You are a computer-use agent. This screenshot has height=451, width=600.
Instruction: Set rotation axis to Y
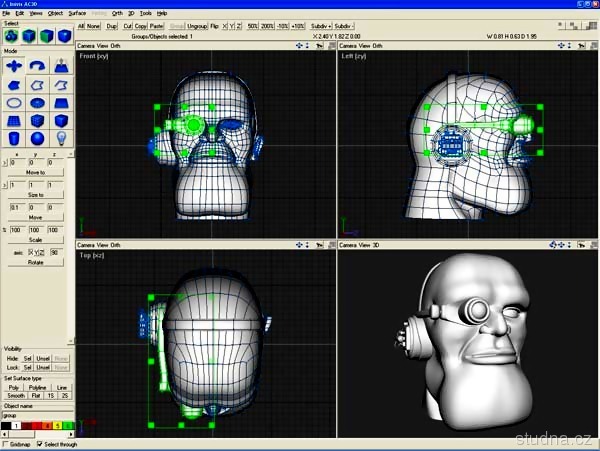point(38,252)
